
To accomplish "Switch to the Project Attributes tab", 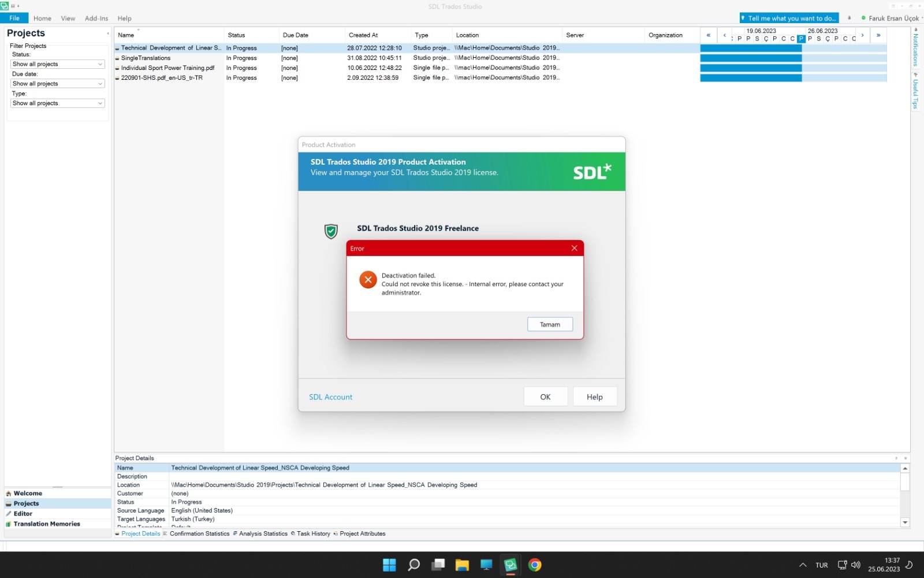I will click(x=359, y=533).
